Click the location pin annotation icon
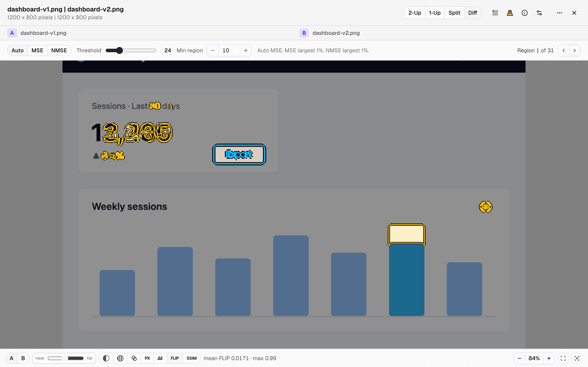This screenshot has height=367, width=588. (x=510, y=13)
